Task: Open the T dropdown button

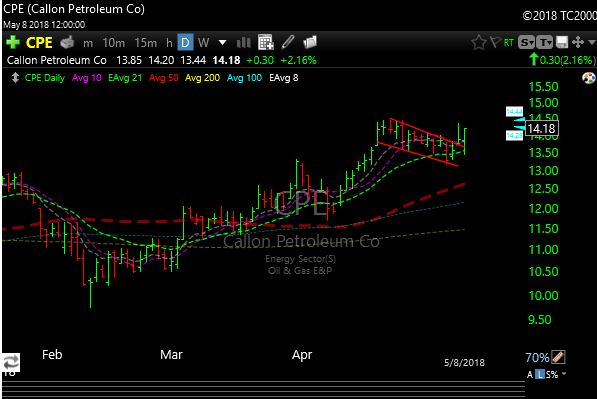Action: tap(544, 43)
